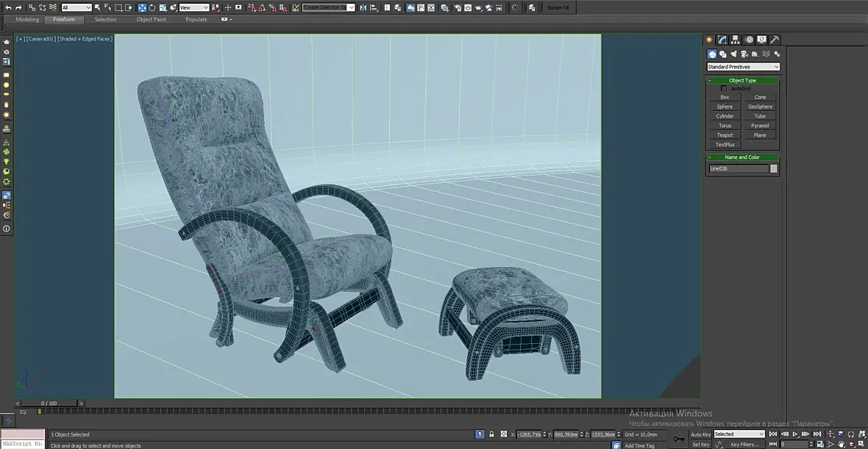Open the Standard Primitives dropdown
868x449 pixels.
click(743, 67)
